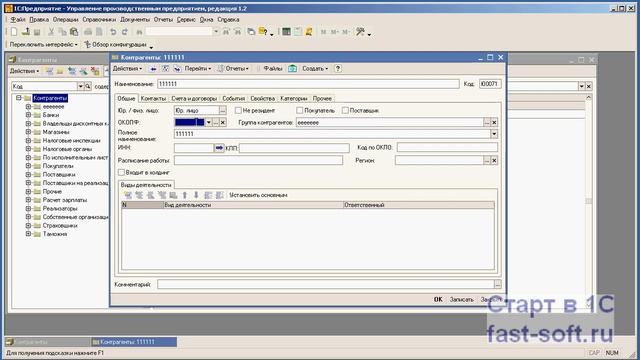Click the add row icon in Виды деятельности toolbar
Image resolution: width=640 pixels, height=360 pixels.
pos(128,195)
